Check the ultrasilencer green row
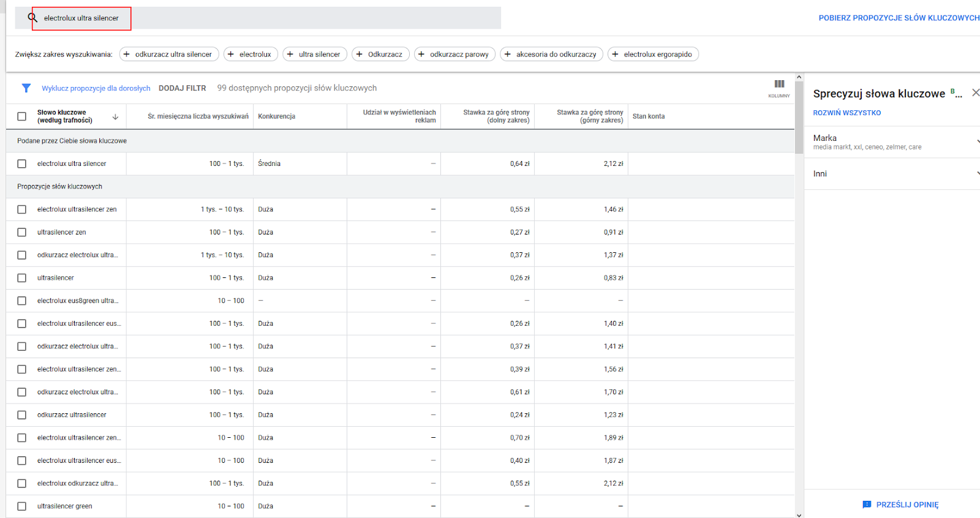The image size is (980, 518). [22, 506]
